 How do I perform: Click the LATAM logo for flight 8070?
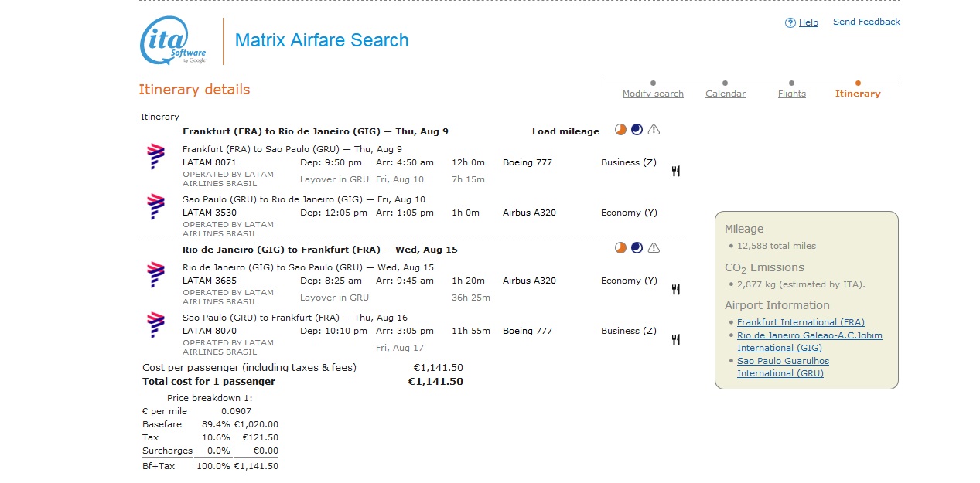(x=156, y=325)
